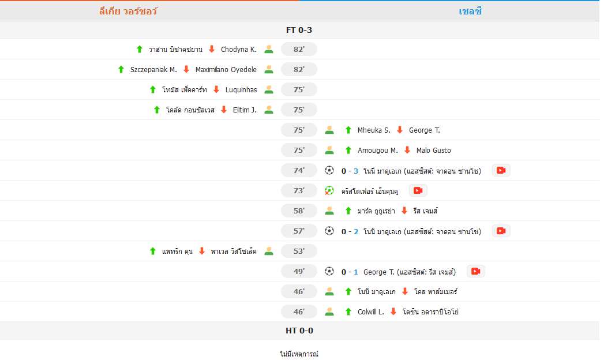Click the 0 - 3 score text

(350, 171)
